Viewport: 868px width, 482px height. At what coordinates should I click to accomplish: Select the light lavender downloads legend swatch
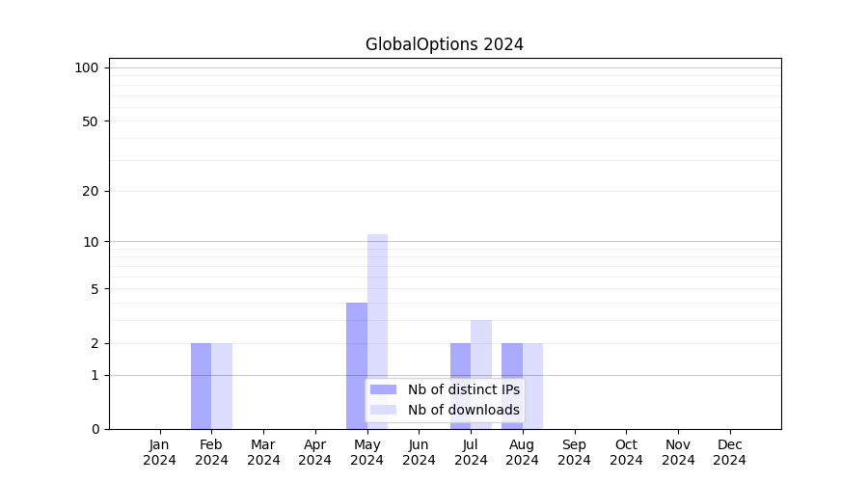pos(383,410)
